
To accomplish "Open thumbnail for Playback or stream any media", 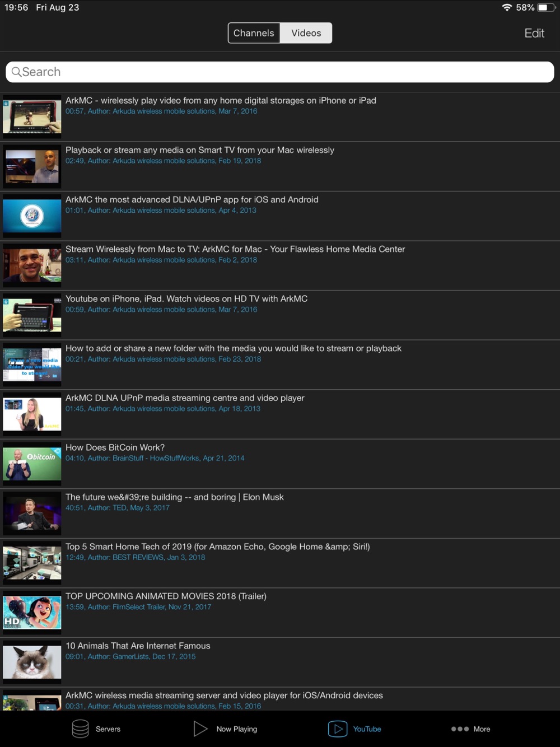I will pyautogui.click(x=32, y=166).
